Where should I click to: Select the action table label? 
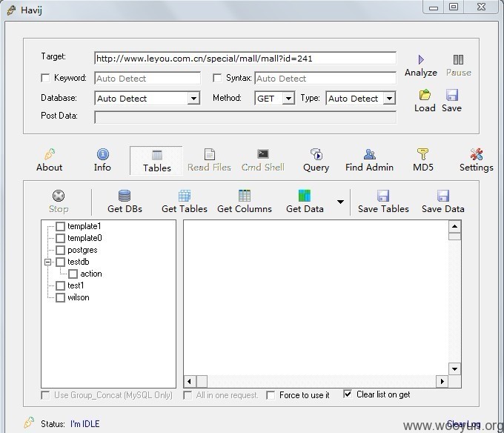pos(91,274)
